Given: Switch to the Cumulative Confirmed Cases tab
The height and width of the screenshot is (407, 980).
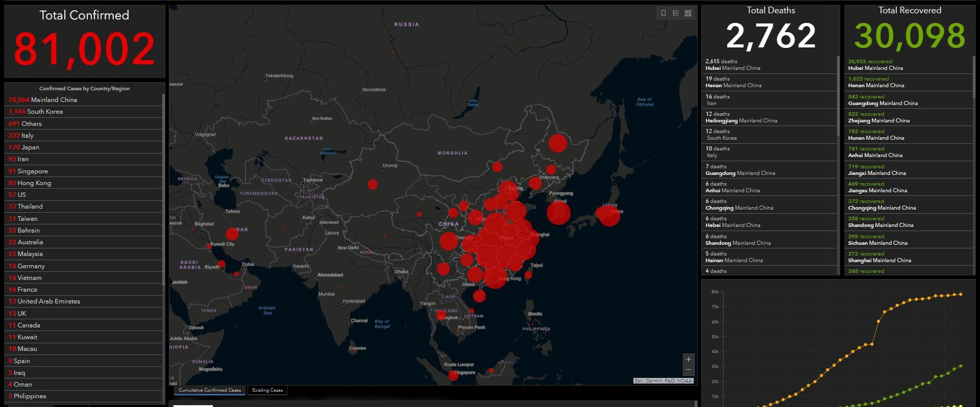Looking at the screenshot, I should tap(210, 390).
